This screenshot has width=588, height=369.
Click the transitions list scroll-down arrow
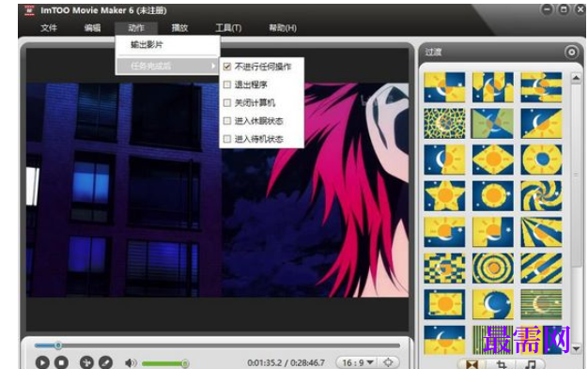tap(576, 348)
